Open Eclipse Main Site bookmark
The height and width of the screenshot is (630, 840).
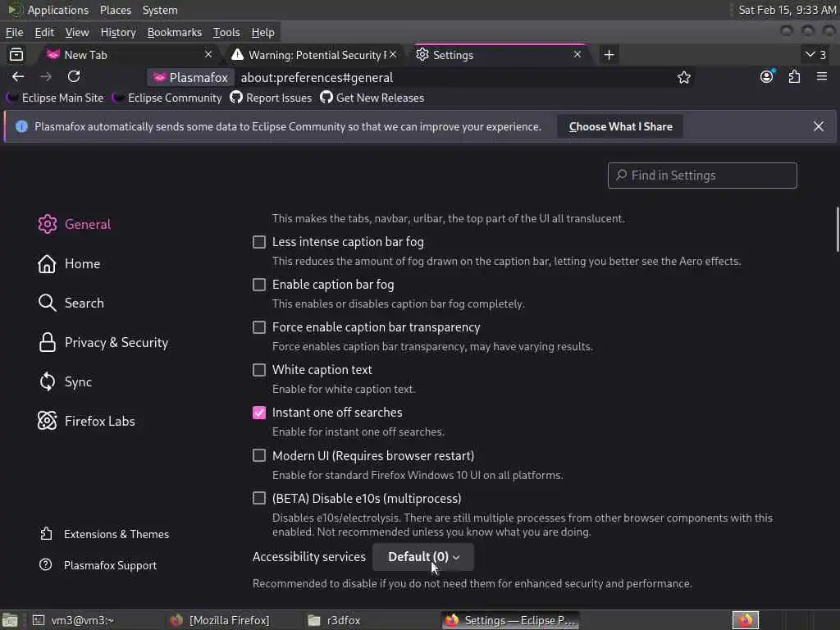(x=55, y=98)
